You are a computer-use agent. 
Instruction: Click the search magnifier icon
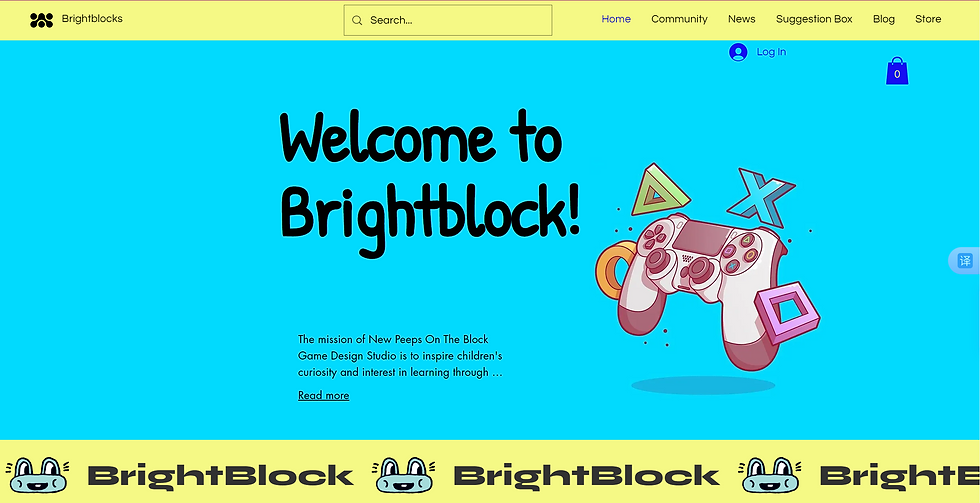click(357, 21)
